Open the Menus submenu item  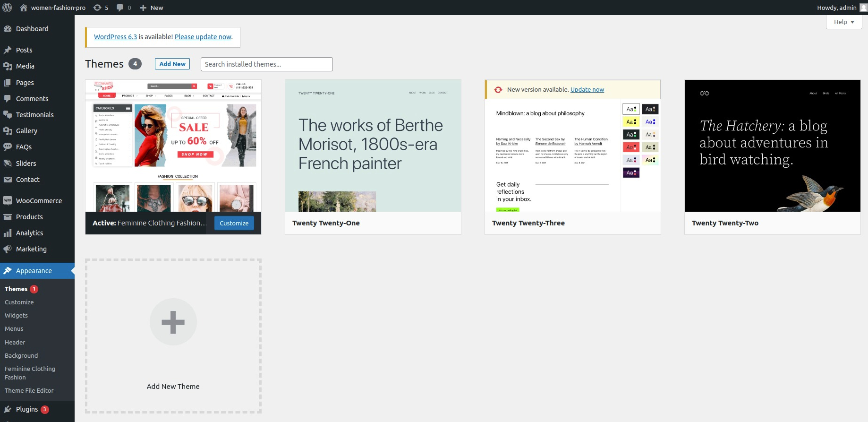14,329
